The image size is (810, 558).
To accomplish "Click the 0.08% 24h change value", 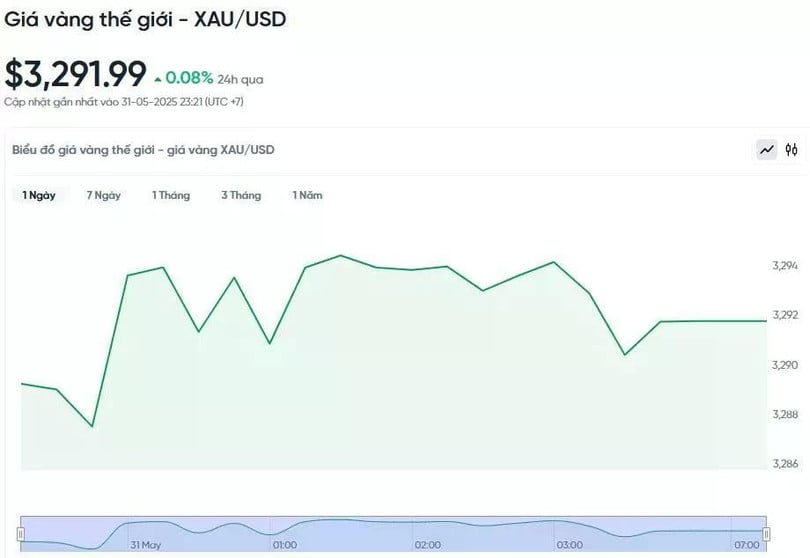I will (189, 77).
